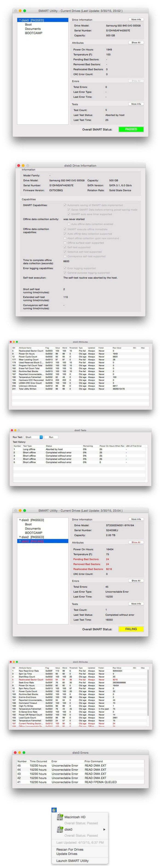Choose Update Drives from the menu
This screenshot has height=868, width=161.
[67, 854]
